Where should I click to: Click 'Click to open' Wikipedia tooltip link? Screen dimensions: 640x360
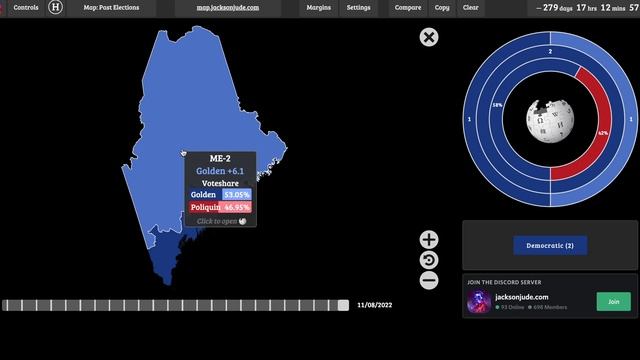click(x=221, y=221)
